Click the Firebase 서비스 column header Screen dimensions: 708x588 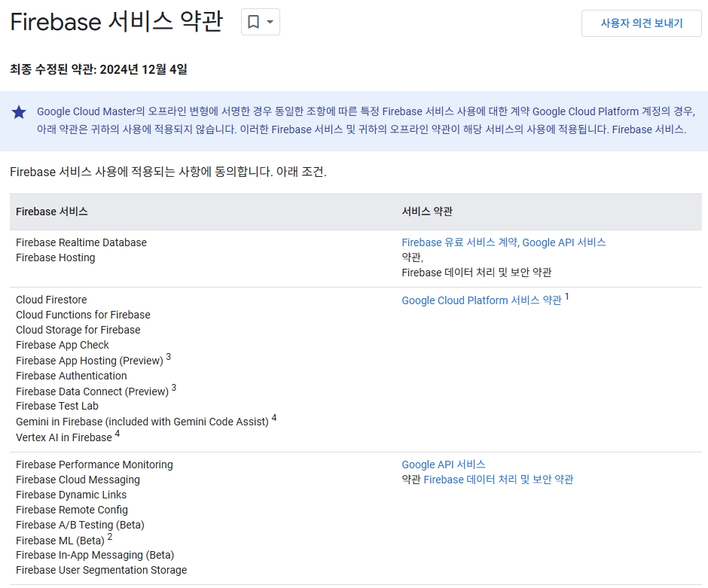pos(52,212)
